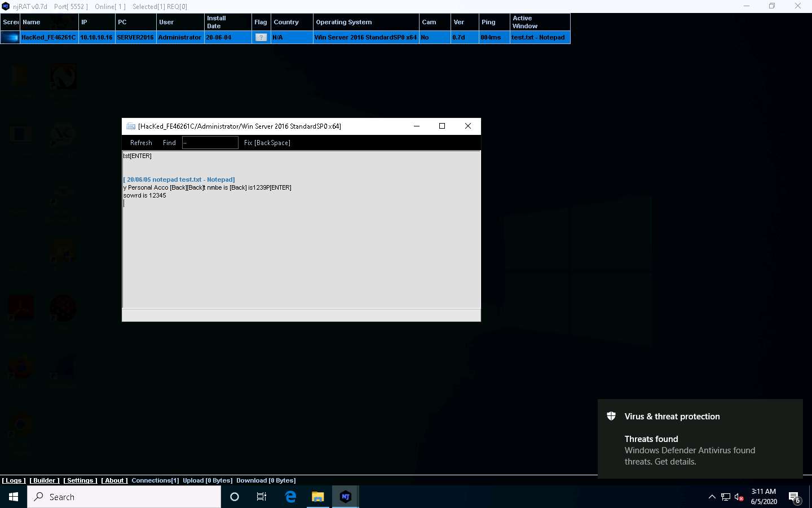Click the taskbar clock showing 3:11 AM
This screenshot has width=812, height=508.
coord(764,497)
